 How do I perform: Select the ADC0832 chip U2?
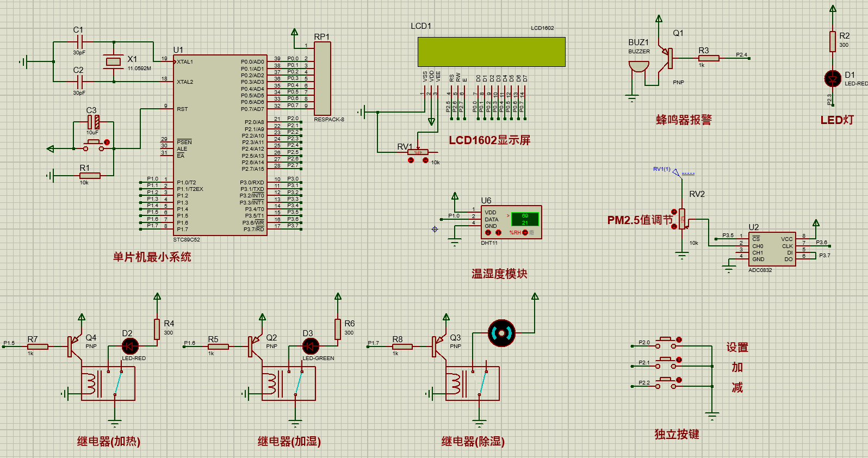point(772,249)
